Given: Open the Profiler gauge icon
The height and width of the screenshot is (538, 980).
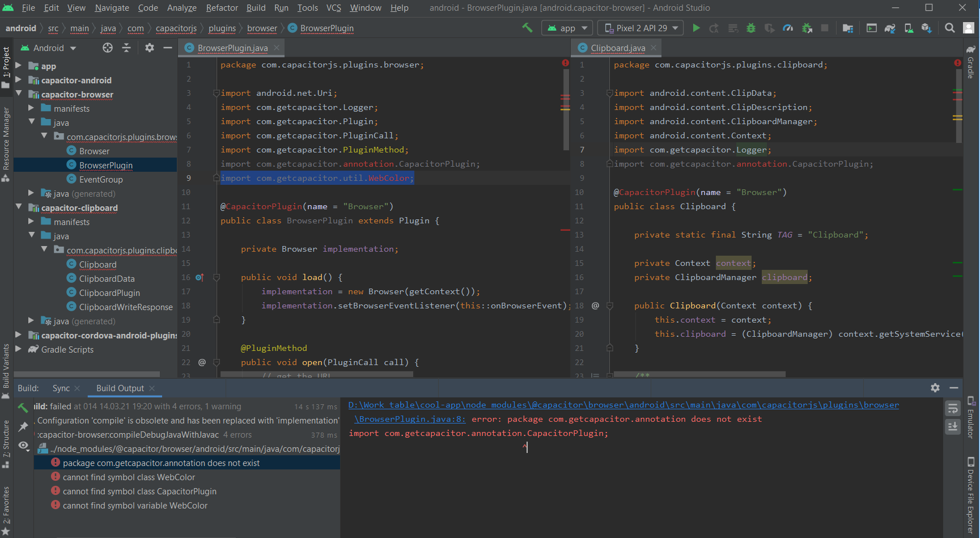Looking at the screenshot, I should click(788, 28).
